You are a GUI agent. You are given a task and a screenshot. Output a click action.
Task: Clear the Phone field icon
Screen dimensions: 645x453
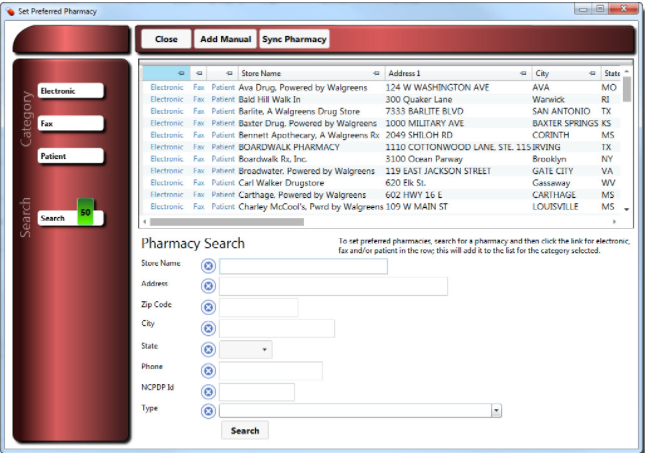(209, 371)
